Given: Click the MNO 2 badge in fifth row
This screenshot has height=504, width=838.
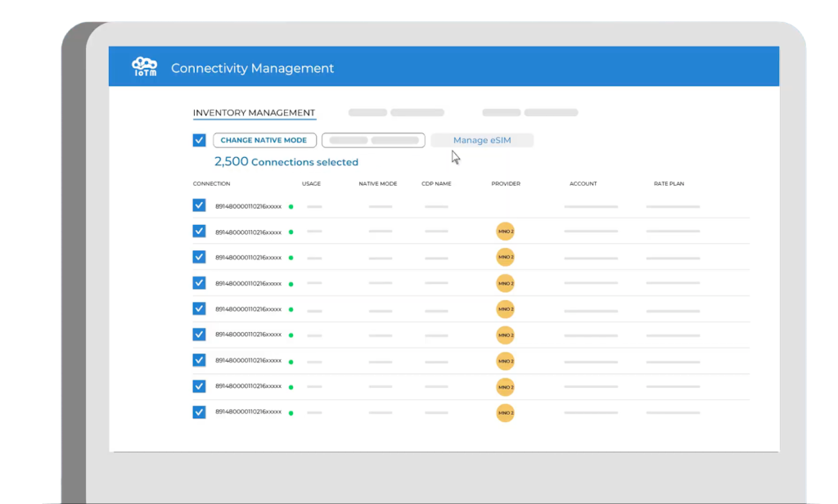Looking at the screenshot, I should 505,309.
